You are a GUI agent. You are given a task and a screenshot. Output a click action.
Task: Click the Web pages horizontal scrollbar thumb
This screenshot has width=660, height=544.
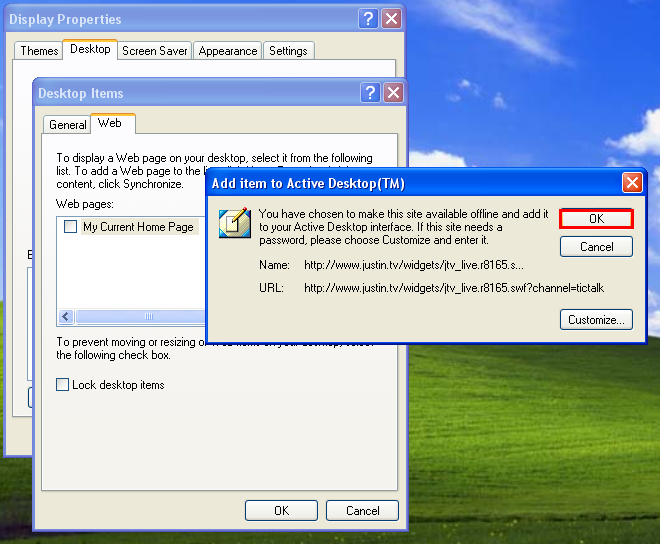141,316
